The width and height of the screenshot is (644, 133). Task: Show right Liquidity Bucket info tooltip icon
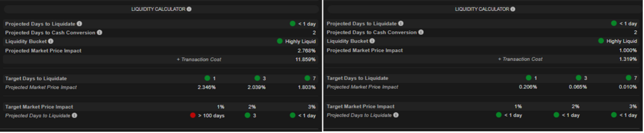click(372, 41)
